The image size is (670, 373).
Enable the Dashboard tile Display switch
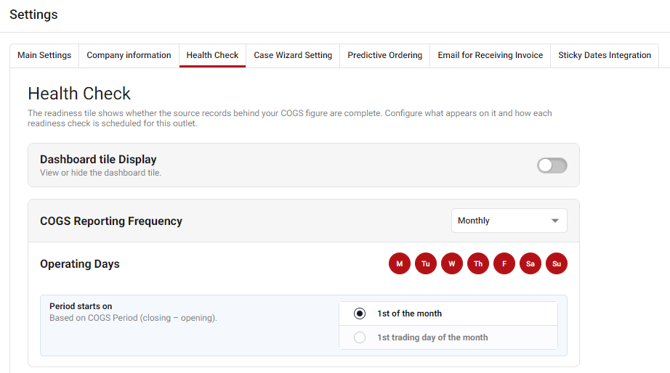(x=552, y=165)
